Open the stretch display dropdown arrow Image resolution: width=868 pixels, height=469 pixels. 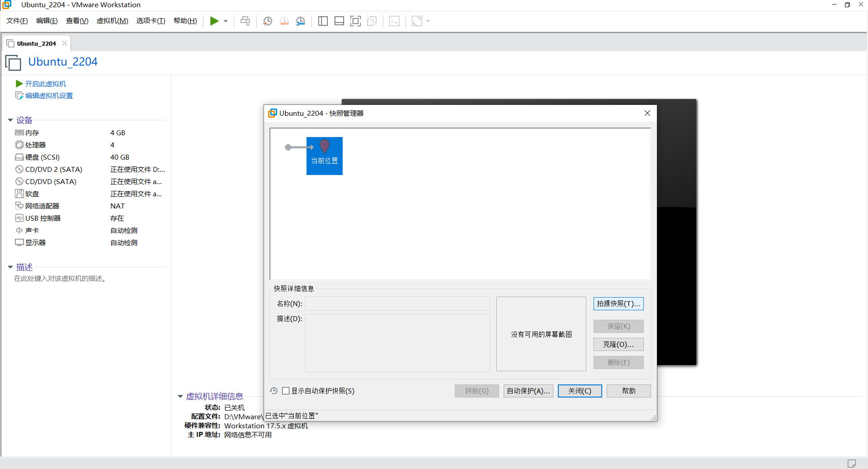point(428,21)
